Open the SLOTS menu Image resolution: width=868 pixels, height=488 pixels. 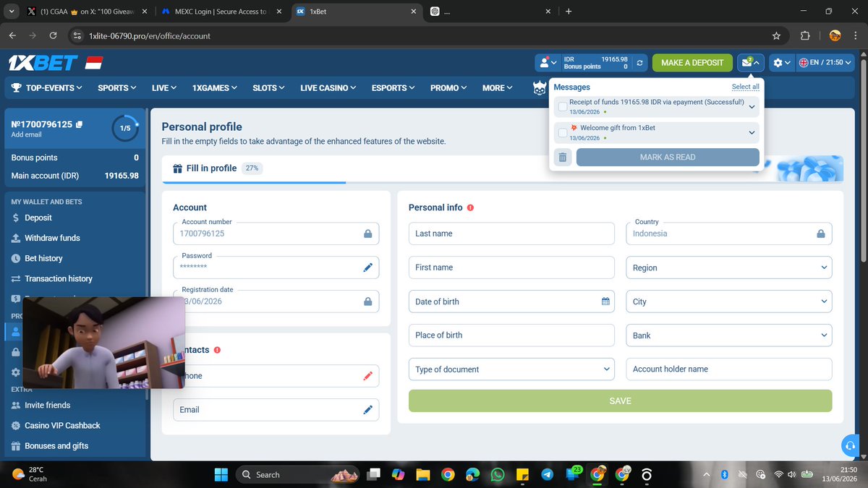pyautogui.click(x=269, y=88)
